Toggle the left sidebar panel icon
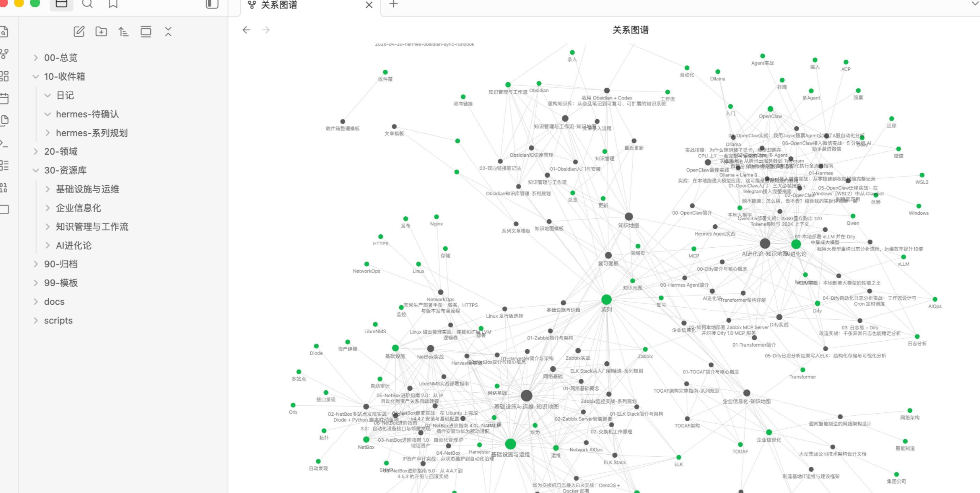Image resolution: width=980 pixels, height=493 pixels. pyautogui.click(x=212, y=4)
